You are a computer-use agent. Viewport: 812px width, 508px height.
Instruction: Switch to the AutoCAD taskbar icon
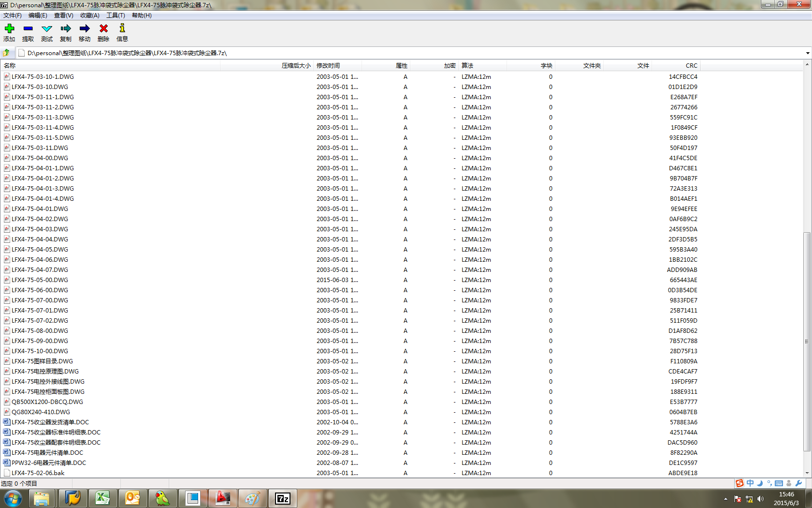(x=222, y=498)
